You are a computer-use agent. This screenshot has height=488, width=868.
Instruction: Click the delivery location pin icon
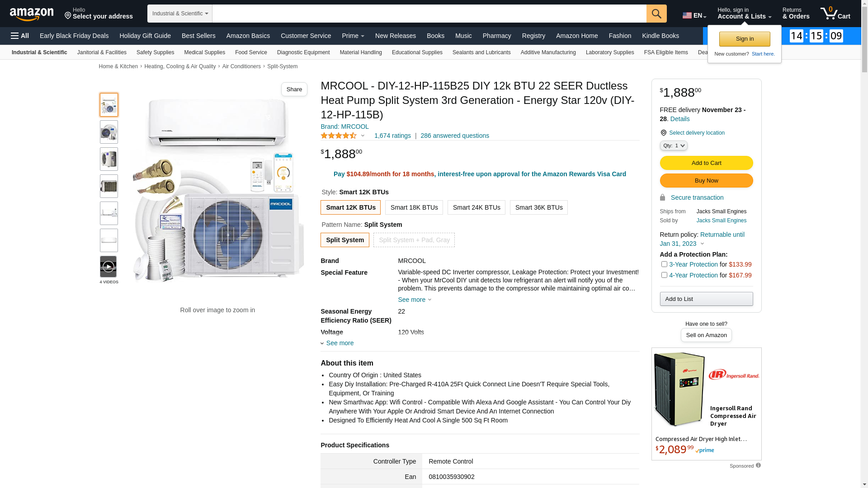coord(663,133)
